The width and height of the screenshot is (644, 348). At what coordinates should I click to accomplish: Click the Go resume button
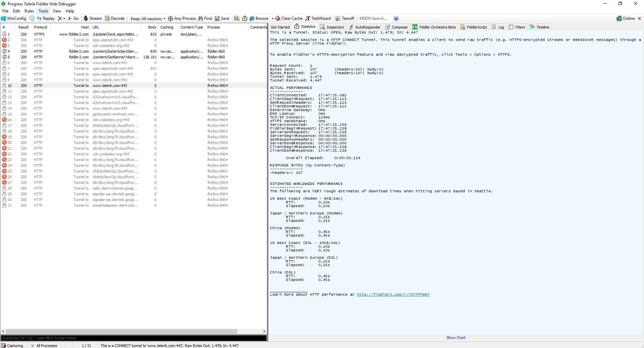(73, 18)
